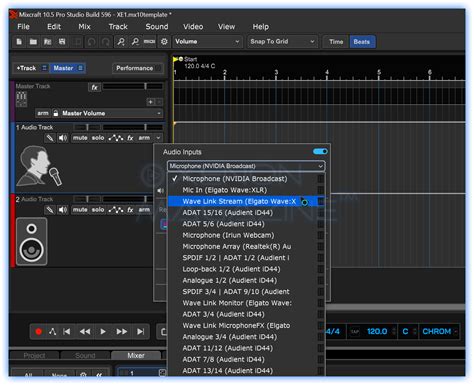The height and width of the screenshot is (385, 474).
Task: Click the Play button
Action: click(x=103, y=332)
